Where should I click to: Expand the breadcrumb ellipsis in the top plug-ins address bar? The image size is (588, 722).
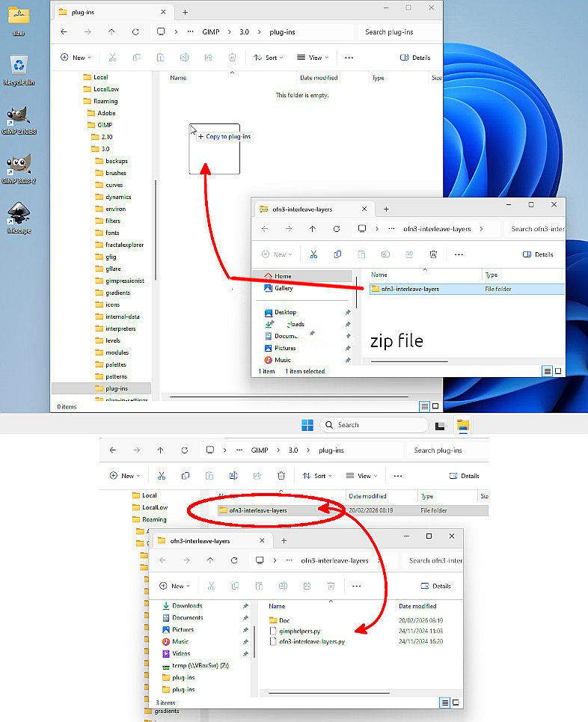coord(190,31)
